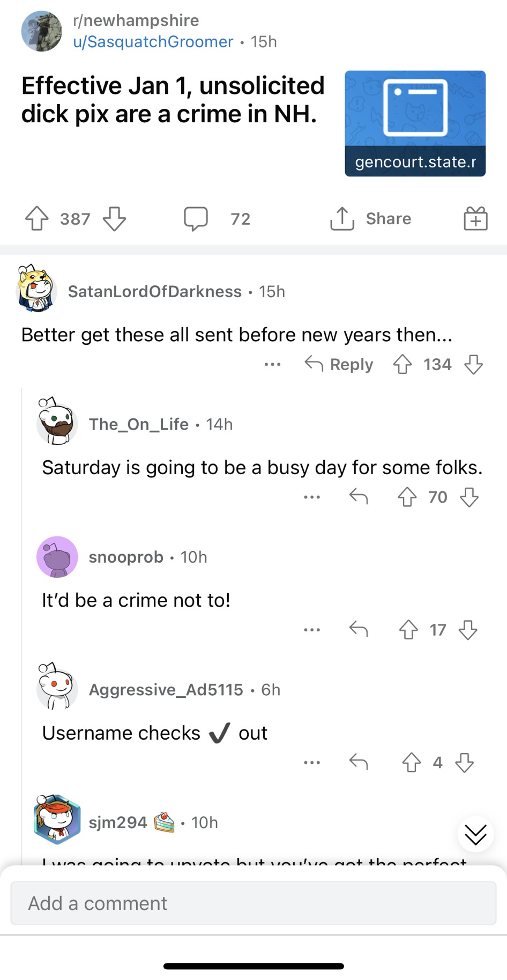Upvote the post with 387 points
This screenshot has height=980, width=507.
[36, 218]
